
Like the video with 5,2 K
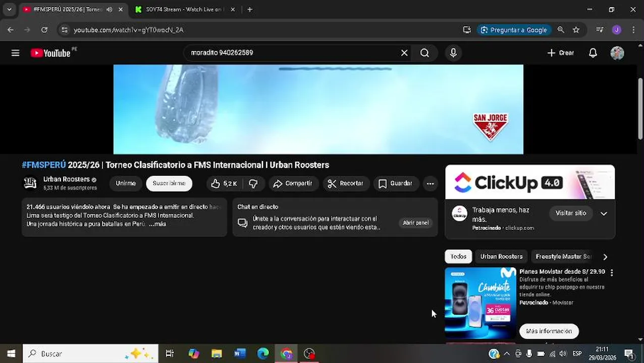pos(225,184)
